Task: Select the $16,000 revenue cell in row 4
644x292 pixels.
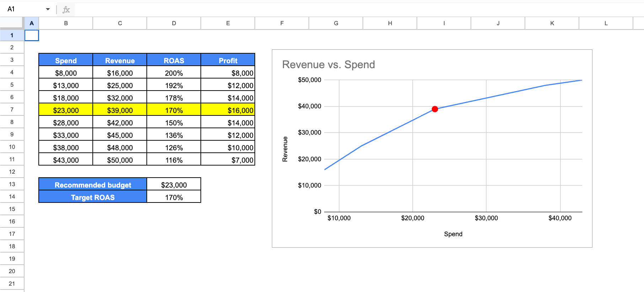Action: (120, 72)
